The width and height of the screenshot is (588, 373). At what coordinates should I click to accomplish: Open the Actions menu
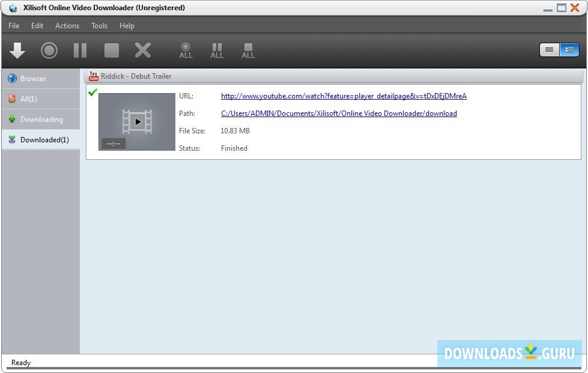[67, 25]
